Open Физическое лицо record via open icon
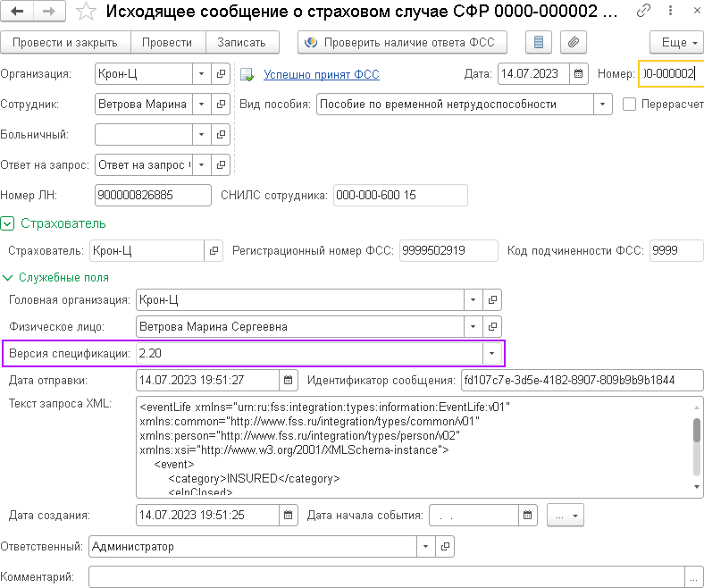 point(492,326)
